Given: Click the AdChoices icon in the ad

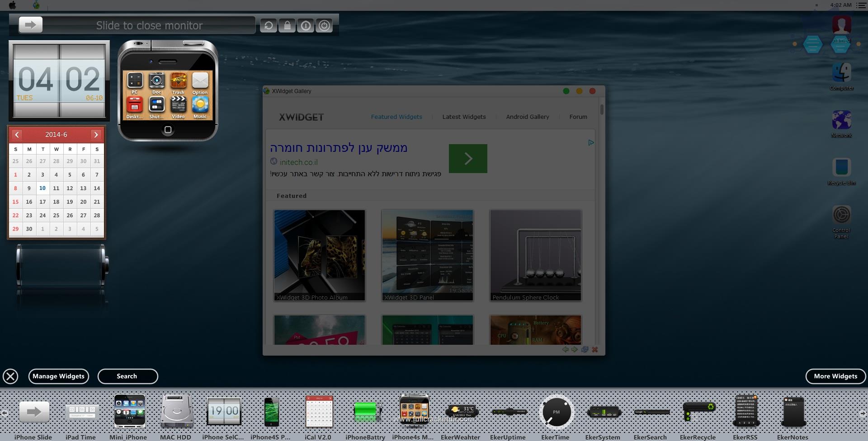Looking at the screenshot, I should [x=591, y=142].
